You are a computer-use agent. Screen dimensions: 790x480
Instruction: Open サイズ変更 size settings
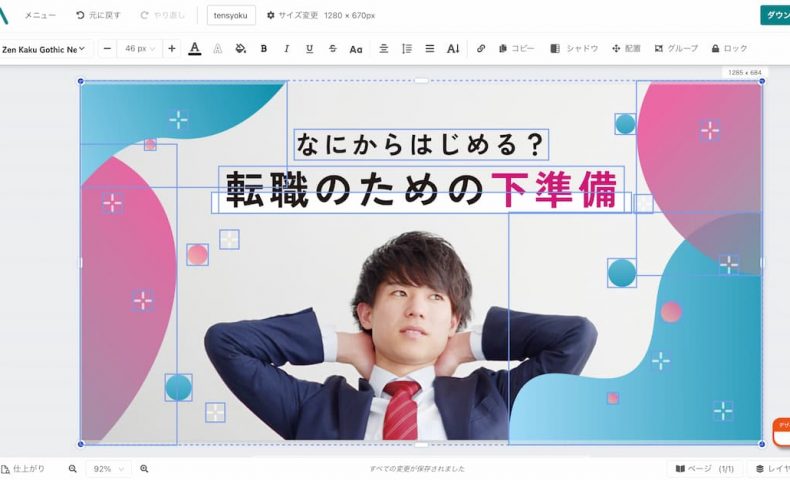coord(293,16)
